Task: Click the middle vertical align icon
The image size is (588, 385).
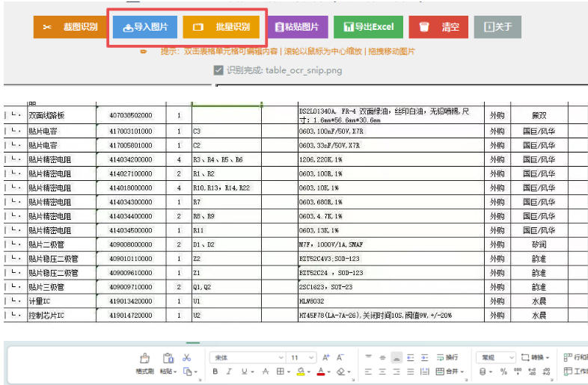Action: [382, 357]
